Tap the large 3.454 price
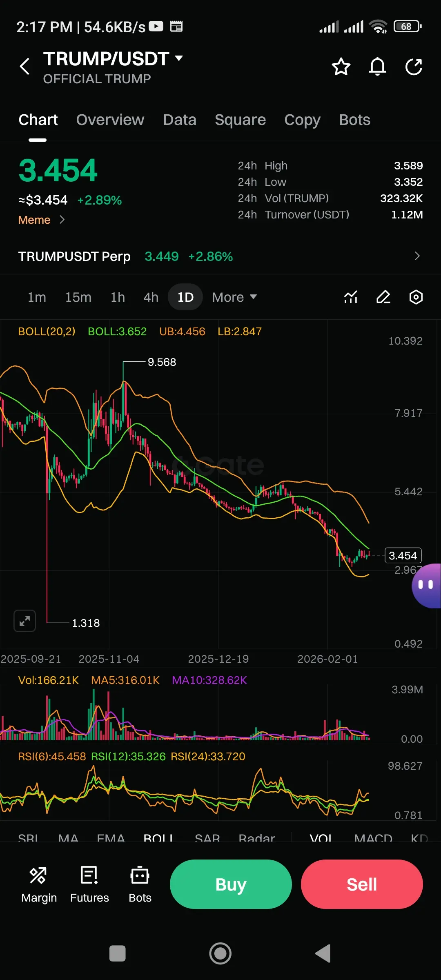The image size is (441, 980). (x=58, y=170)
